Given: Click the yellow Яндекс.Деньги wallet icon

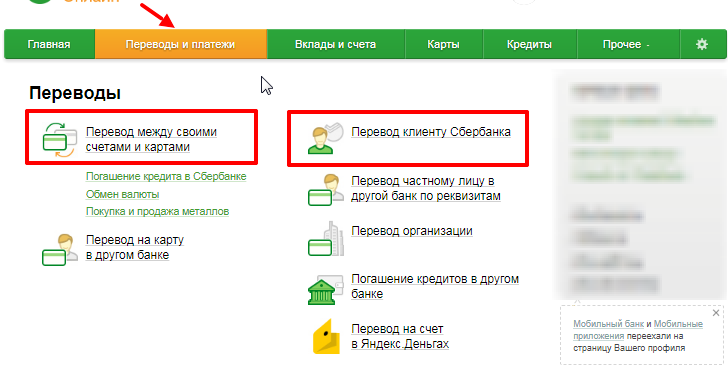Looking at the screenshot, I should [327, 337].
